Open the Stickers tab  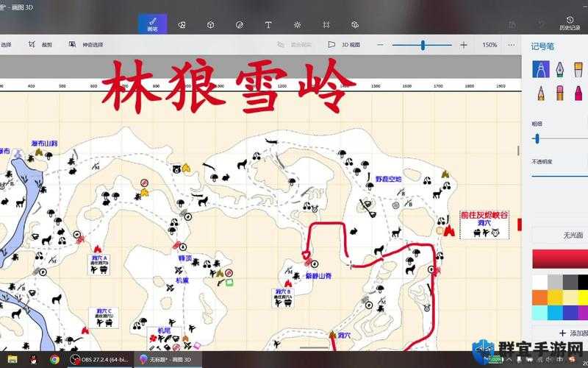coord(240,25)
